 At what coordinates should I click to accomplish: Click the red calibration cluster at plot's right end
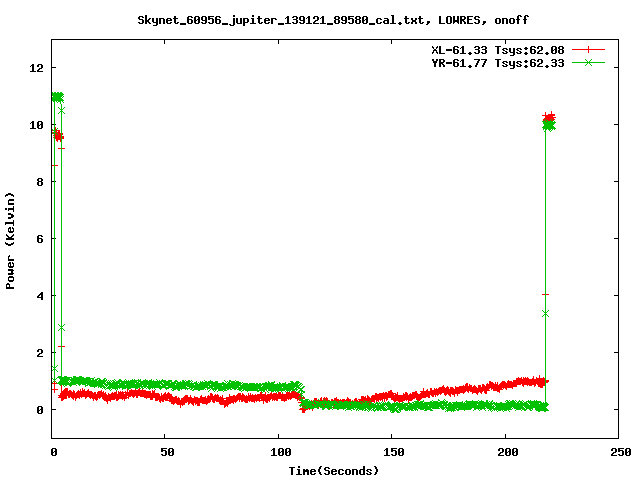(549, 118)
